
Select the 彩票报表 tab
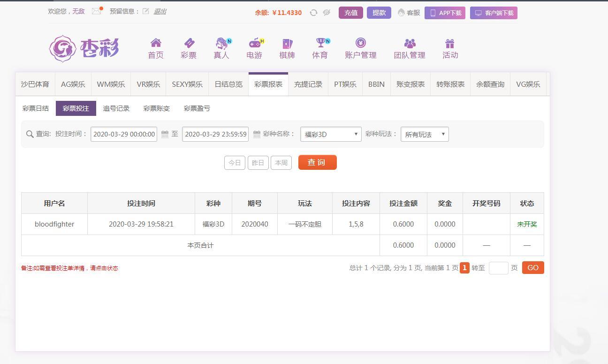(268, 84)
